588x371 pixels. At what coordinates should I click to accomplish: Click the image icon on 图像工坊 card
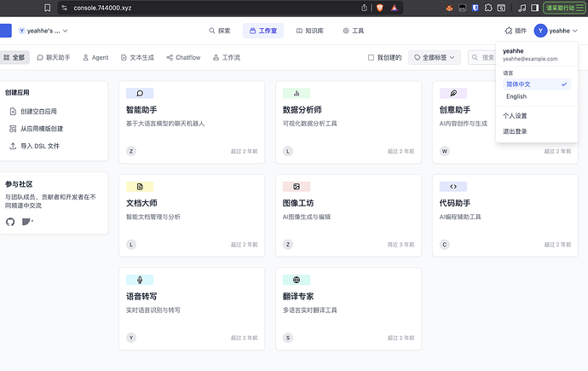click(297, 187)
